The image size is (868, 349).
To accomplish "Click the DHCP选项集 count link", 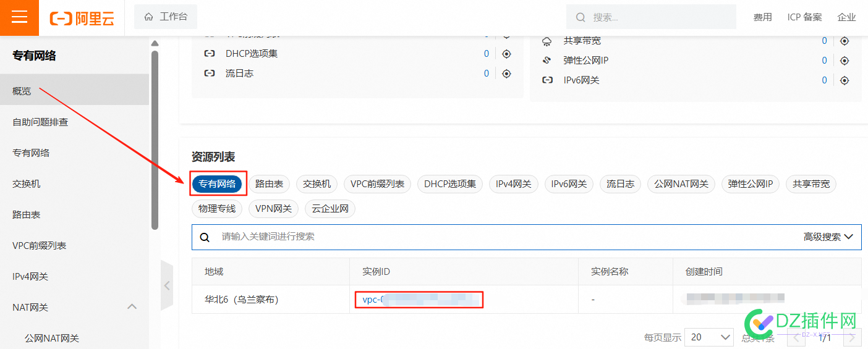I will pos(487,54).
